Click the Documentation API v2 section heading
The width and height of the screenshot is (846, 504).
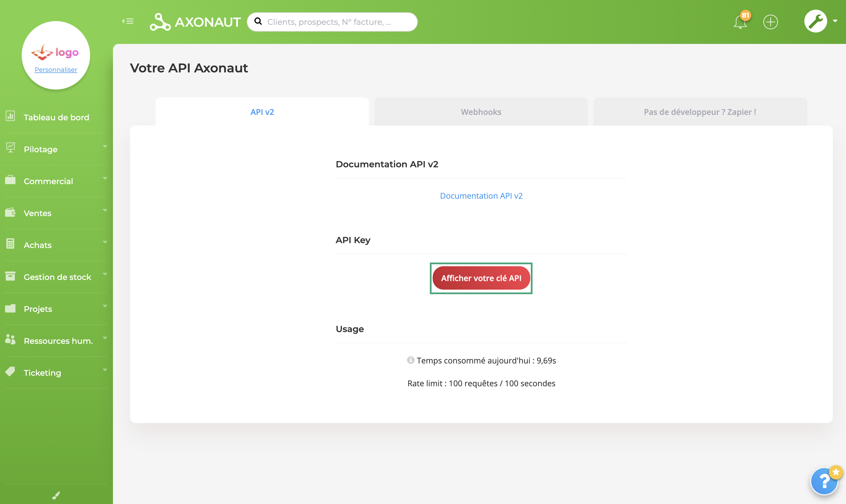(387, 164)
